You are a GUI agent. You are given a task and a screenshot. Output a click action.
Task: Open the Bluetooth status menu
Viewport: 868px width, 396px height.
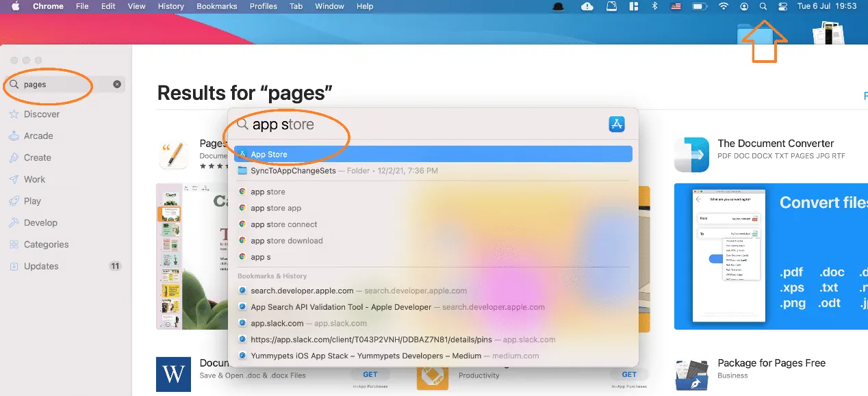click(x=654, y=6)
